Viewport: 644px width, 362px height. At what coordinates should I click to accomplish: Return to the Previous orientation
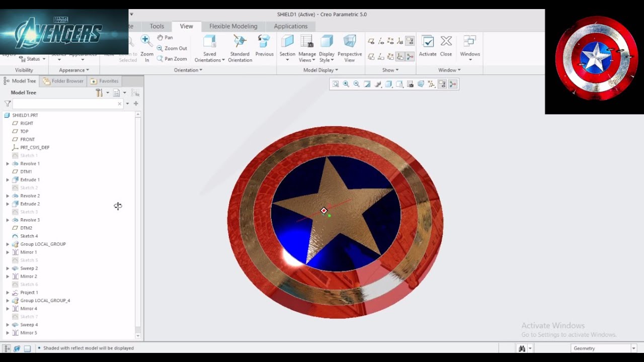click(x=264, y=46)
